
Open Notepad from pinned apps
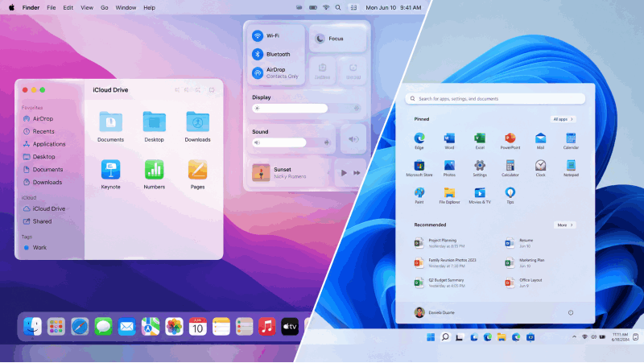(571, 168)
